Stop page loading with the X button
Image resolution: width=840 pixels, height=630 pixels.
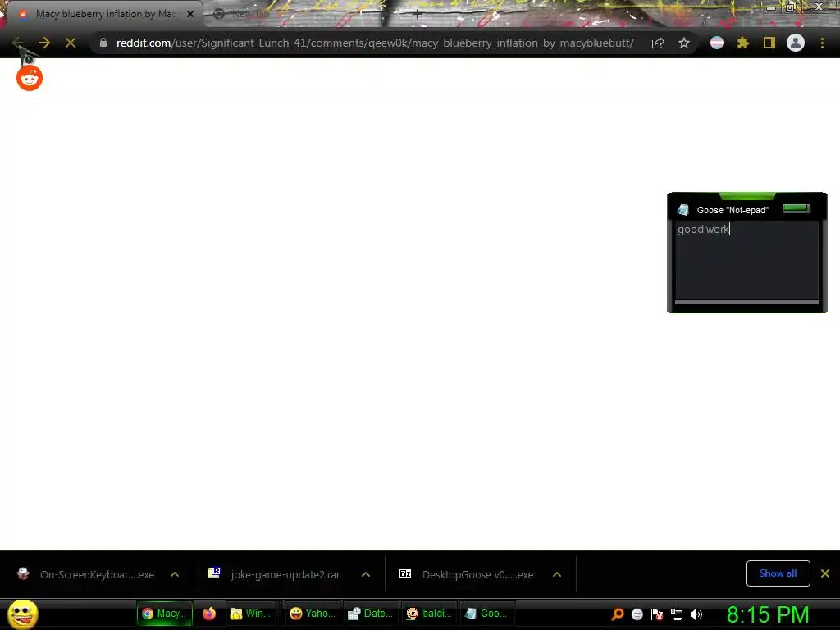[x=71, y=43]
